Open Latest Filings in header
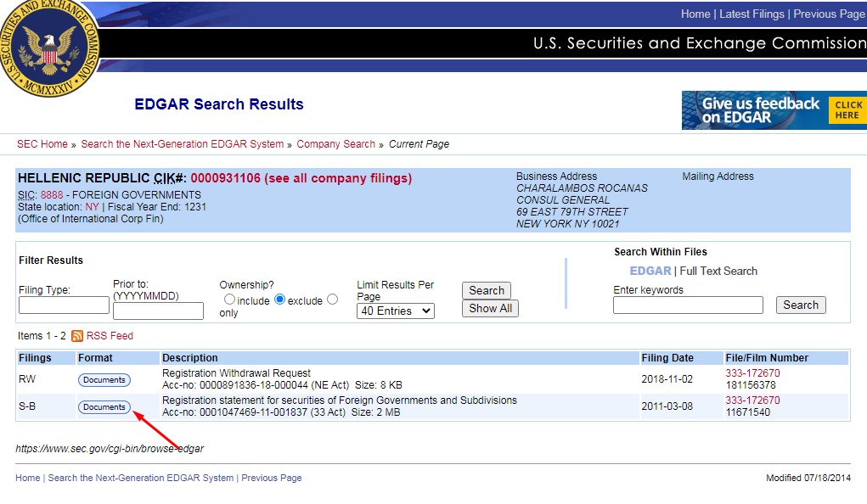Image resolution: width=867 pixels, height=504 pixels. (752, 14)
